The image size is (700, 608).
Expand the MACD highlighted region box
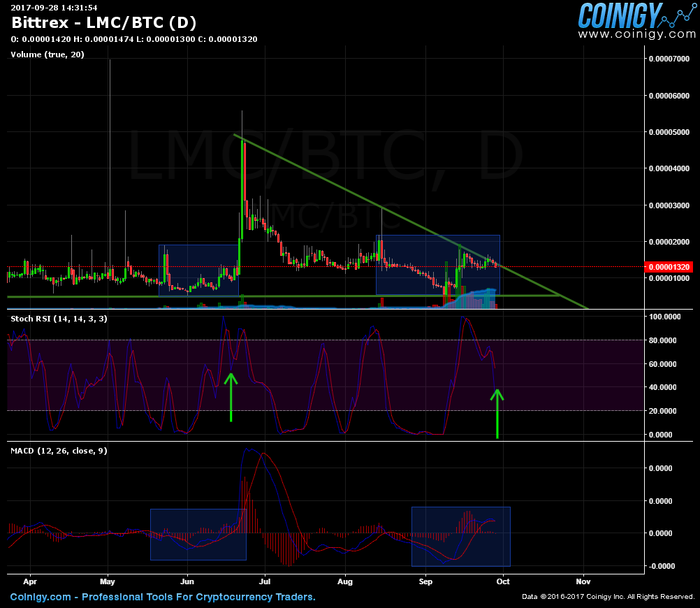(x=461, y=535)
